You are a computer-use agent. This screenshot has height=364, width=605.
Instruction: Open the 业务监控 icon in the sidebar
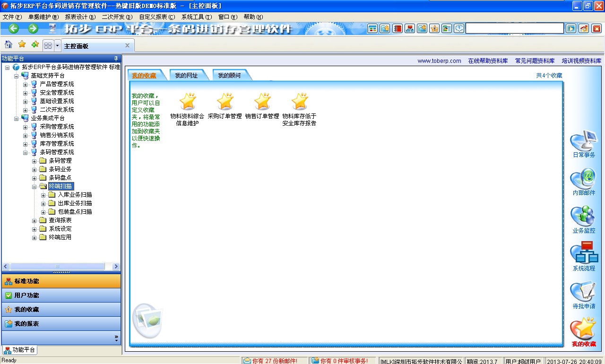(x=583, y=217)
